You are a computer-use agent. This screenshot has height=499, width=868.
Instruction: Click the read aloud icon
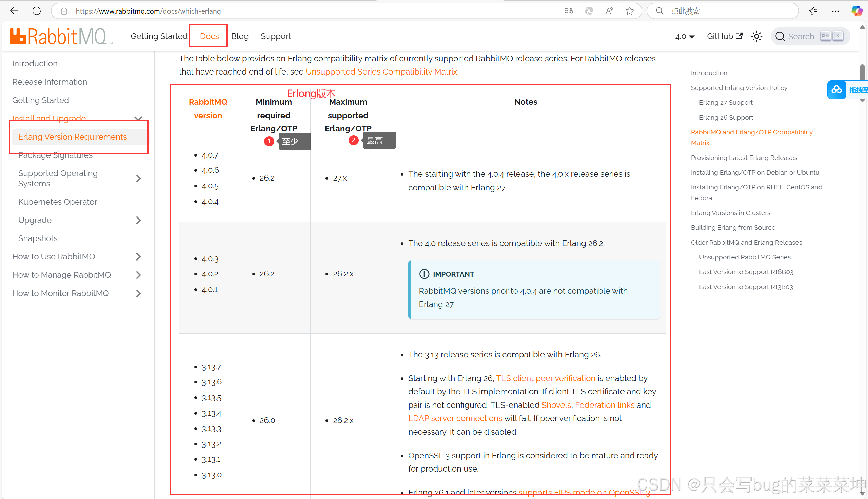(x=609, y=11)
